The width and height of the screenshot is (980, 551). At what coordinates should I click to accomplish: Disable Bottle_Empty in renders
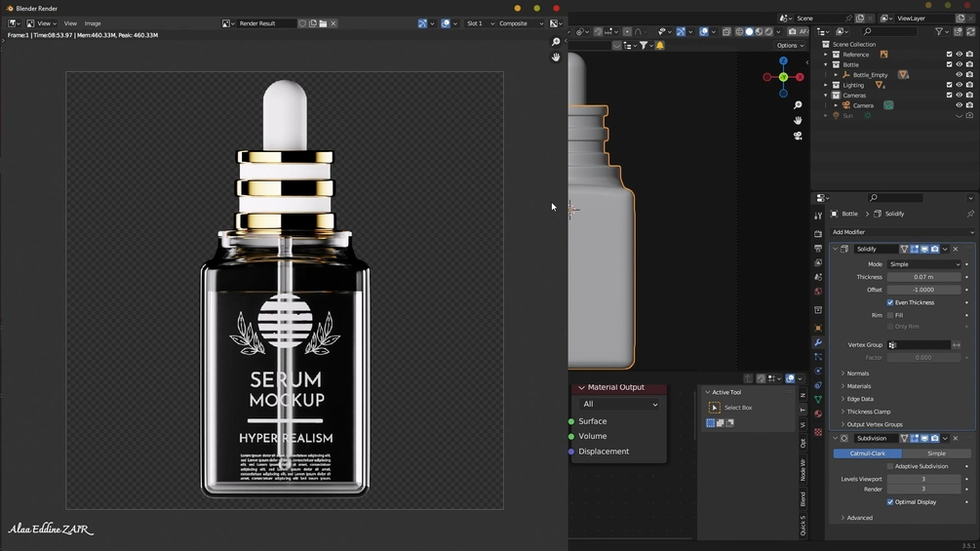click(x=969, y=75)
